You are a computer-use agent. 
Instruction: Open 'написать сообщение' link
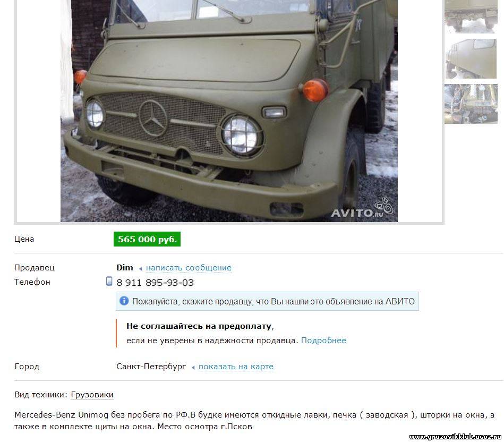pos(189,267)
